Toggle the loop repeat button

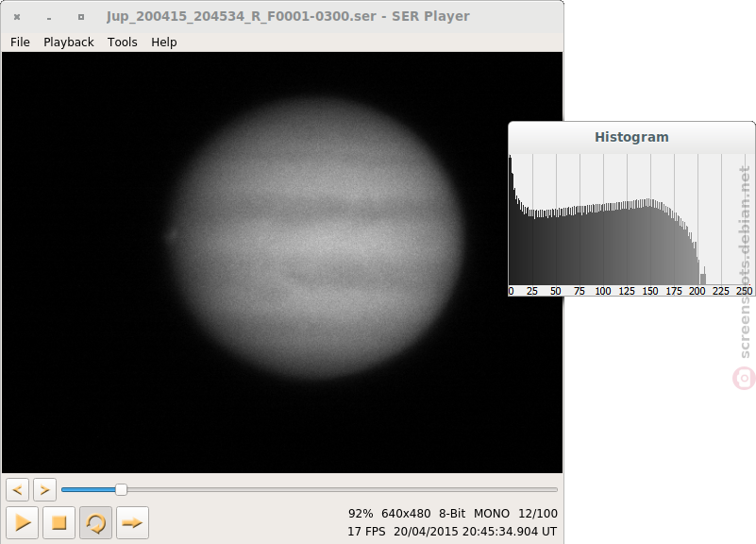pos(95,522)
